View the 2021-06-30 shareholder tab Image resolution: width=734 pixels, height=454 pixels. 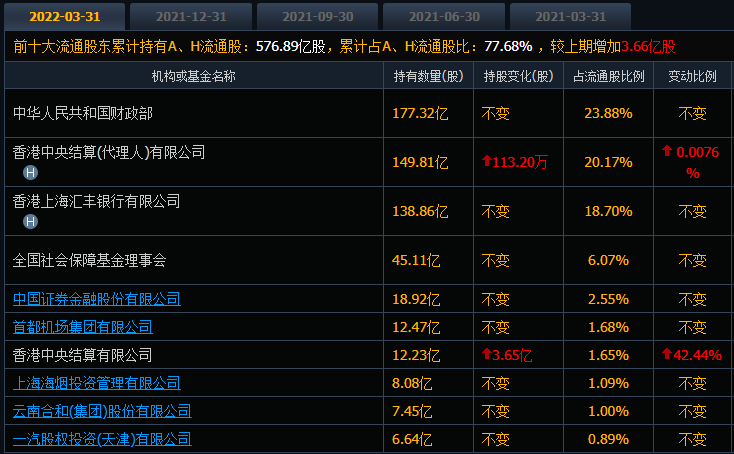point(444,16)
